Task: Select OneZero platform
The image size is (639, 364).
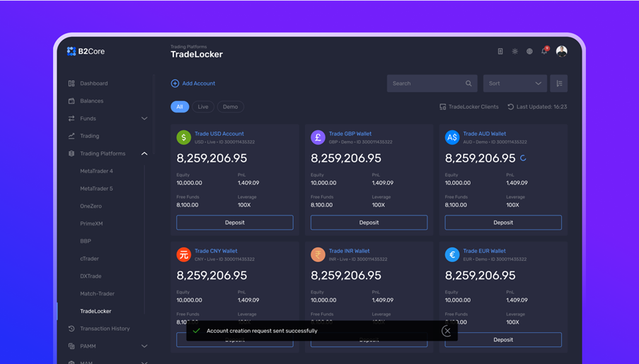Action: pyautogui.click(x=91, y=206)
